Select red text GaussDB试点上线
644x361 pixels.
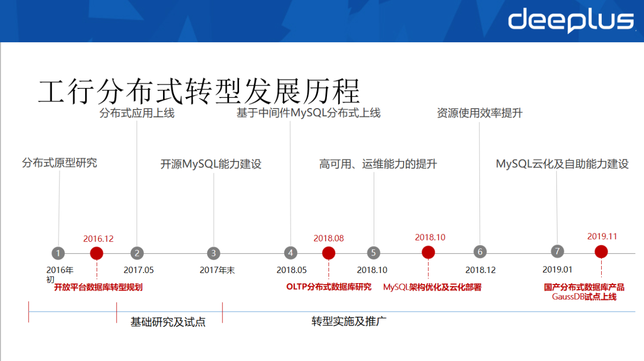pyautogui.click(x=584, y=297)
